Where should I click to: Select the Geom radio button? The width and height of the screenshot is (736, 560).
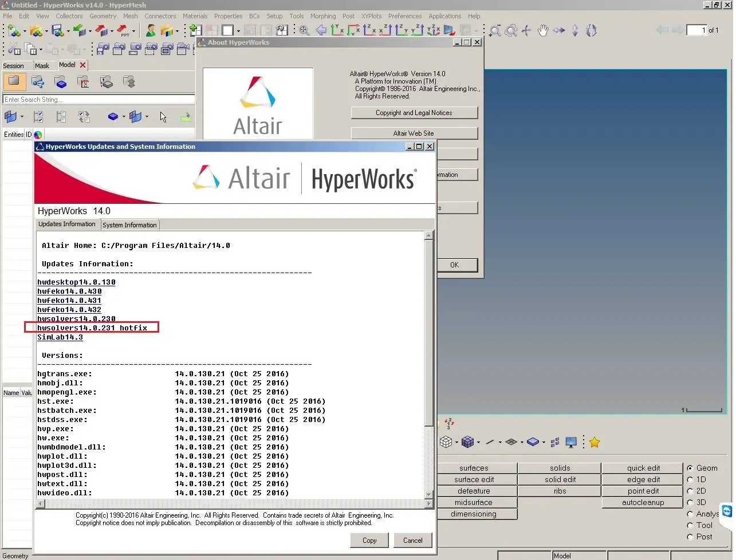coord(690,468)
